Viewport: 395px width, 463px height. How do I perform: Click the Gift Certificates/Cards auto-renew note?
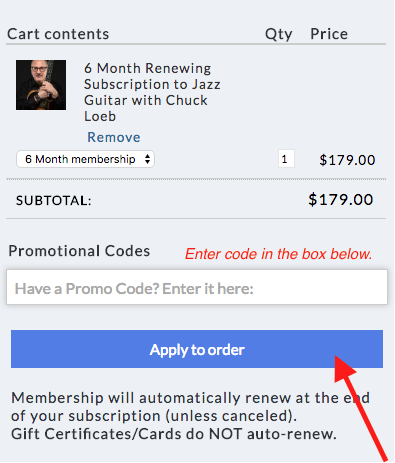(x=174, y=434)
